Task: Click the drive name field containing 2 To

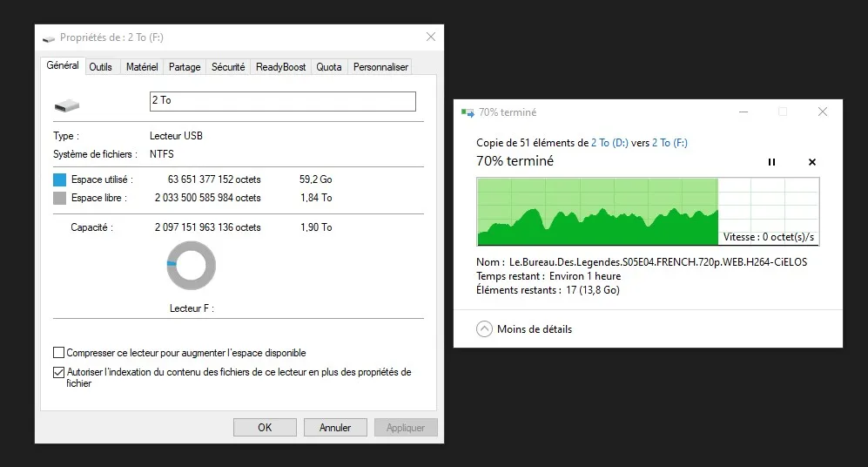Action: [283, 101]
